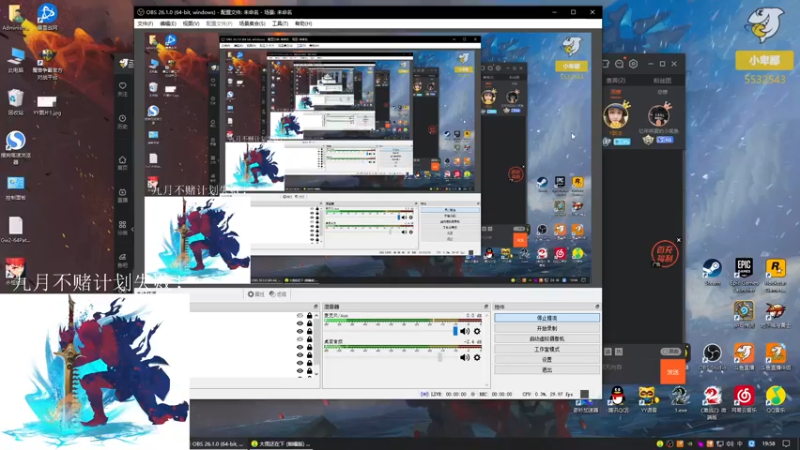Select the YY图片1.jpg file on desktop
The image size is (800, 450).
pos(47,106)
